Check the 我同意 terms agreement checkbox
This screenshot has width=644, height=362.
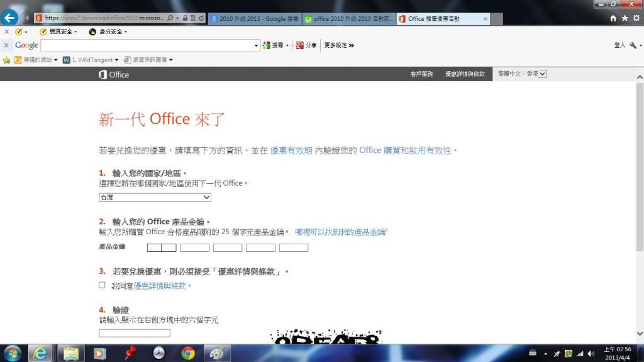click(102, 285)
